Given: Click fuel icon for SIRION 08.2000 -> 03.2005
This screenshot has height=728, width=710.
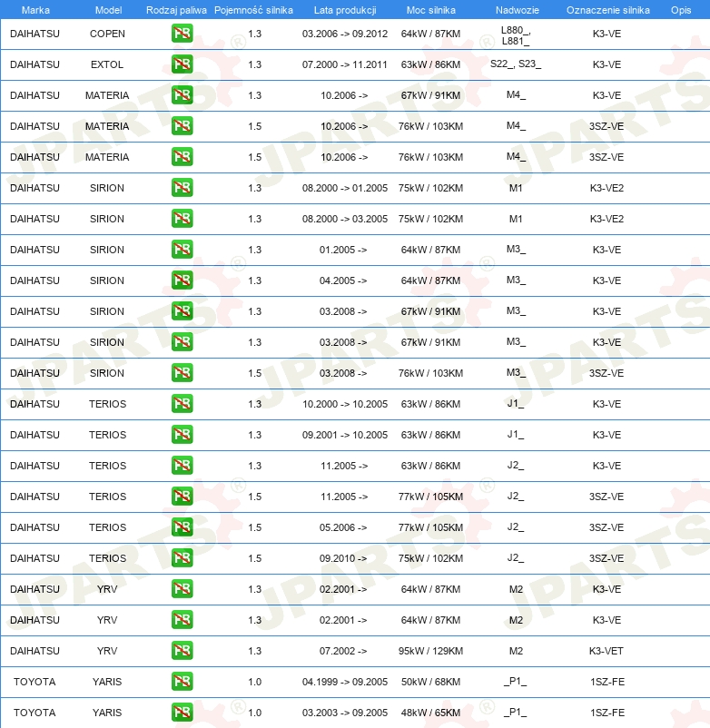Looking at the screenshot, I should [x=182, y=219].
